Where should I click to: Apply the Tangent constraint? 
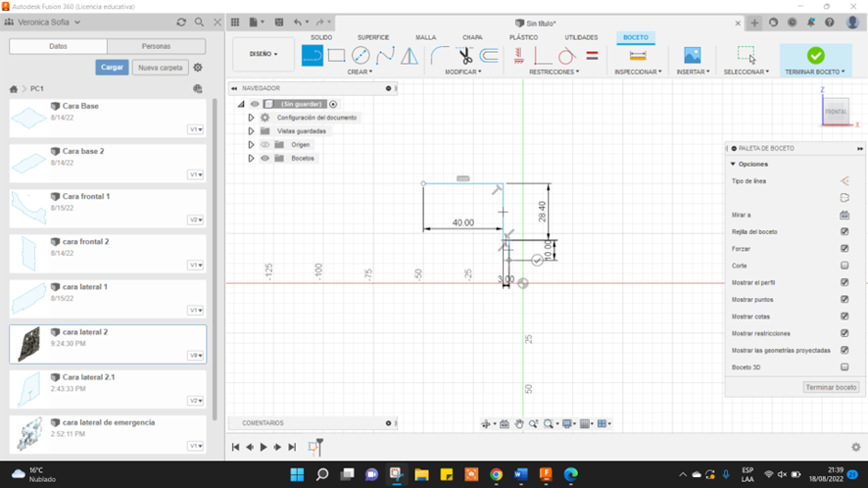point(566,56)
